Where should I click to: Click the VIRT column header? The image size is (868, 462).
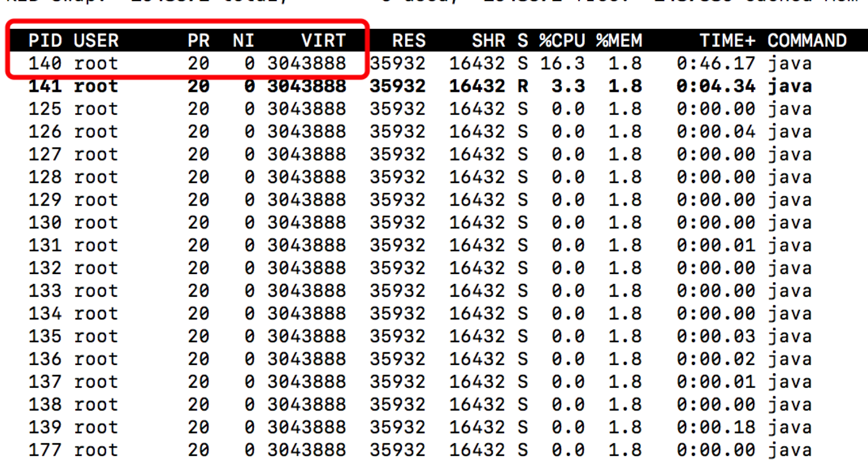(323, 41)
